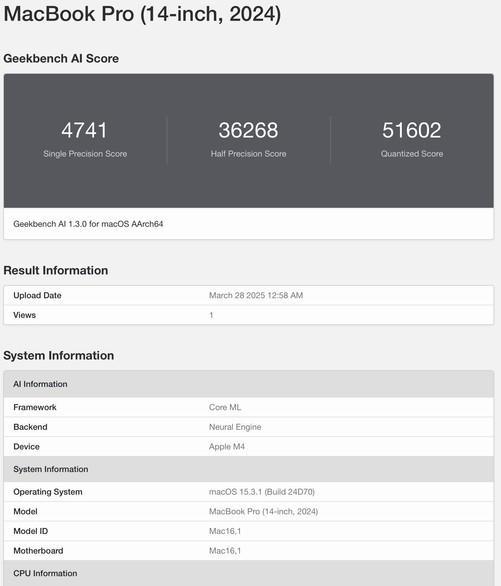Click the Model ID value Mac16,1

click(x=225, y=531)
